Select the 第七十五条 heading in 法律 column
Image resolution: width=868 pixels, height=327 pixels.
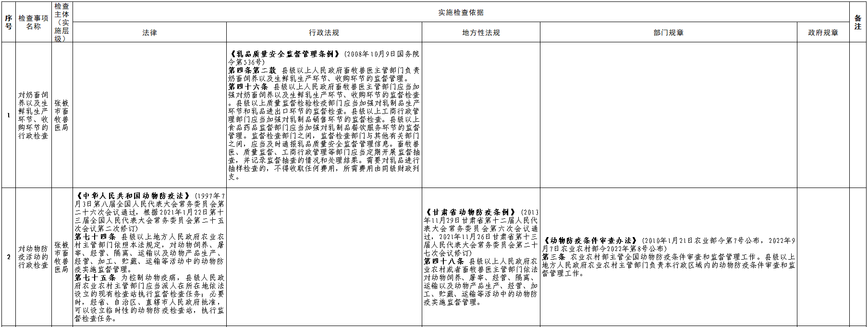point(95,277)
